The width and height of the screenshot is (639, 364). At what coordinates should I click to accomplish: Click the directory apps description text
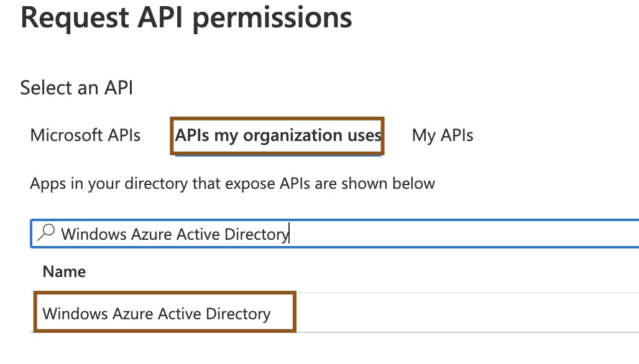tap(233, 183)
